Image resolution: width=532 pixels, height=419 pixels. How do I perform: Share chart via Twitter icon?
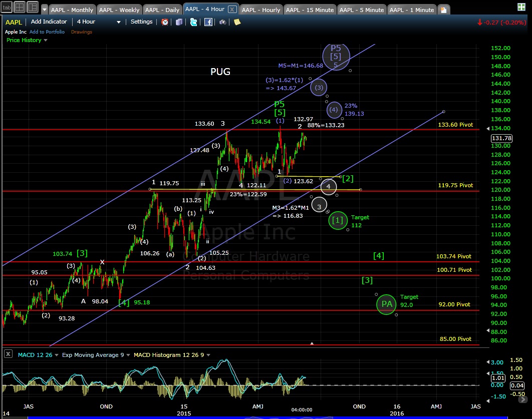[x=193, y=22]
